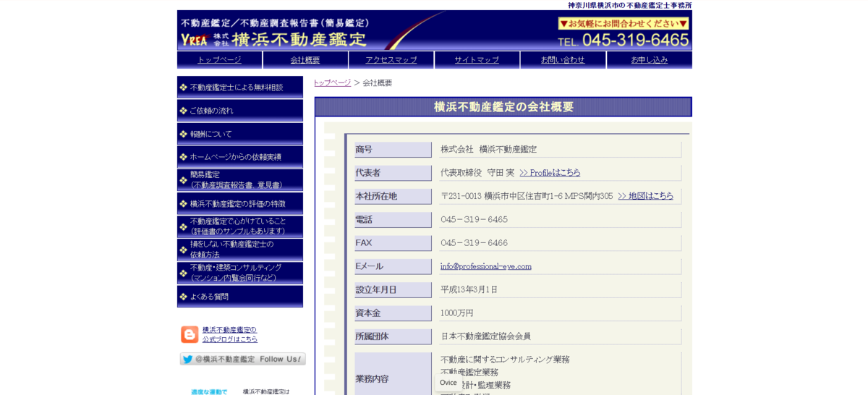Image resolution: width=868 pixels, height=395 pixels.
Task: Click the 平成13年3月1日 value
Action: pos(469,289)
